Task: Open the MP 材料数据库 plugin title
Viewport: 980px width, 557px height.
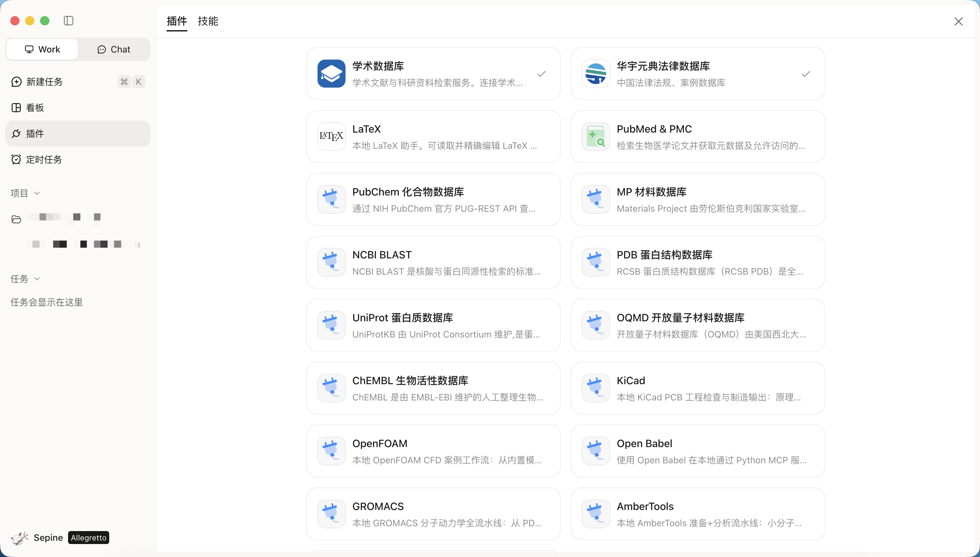Action: pyautogui.click(x=651, y=192)
